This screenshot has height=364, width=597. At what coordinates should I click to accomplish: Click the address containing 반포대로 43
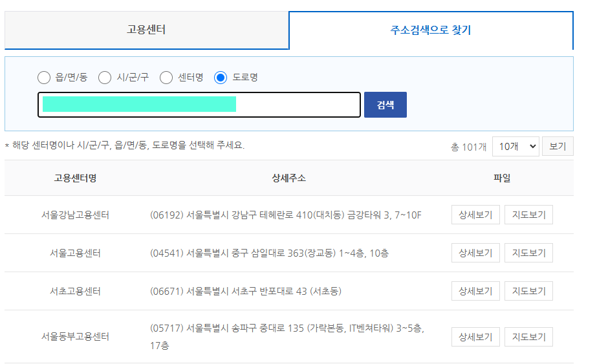point(246,292)
